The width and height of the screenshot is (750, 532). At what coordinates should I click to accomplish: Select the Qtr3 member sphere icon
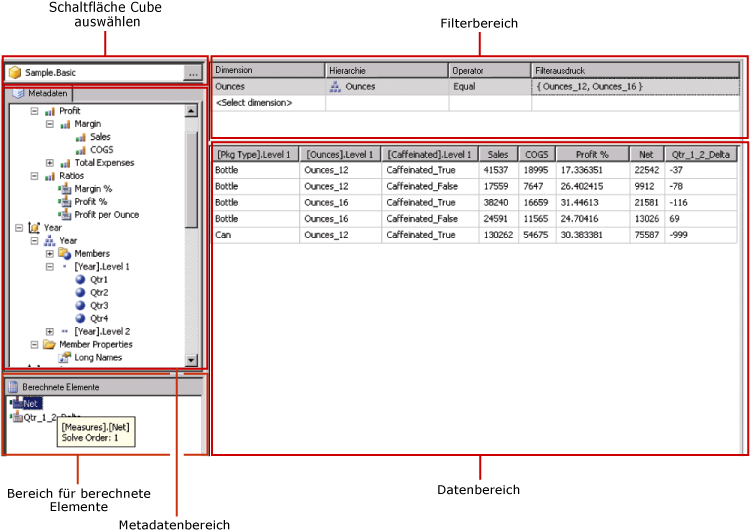coord(80,305)
